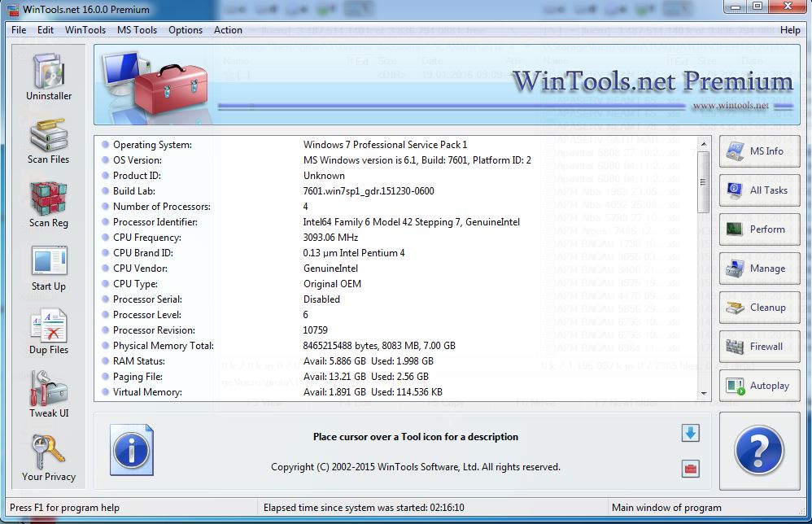812x524 pixels.
Task: Click the Main window of program status text
Action: pyautogui.click(x=666, y=508)
